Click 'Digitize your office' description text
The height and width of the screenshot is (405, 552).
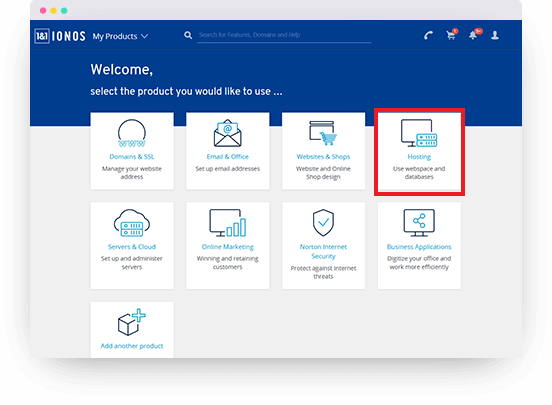[x=419, y=263]
